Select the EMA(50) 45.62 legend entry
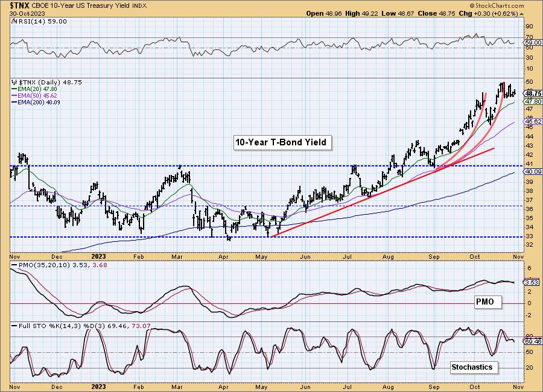The width and height of the screenshot is (543, 392). [x=37, y=95]
